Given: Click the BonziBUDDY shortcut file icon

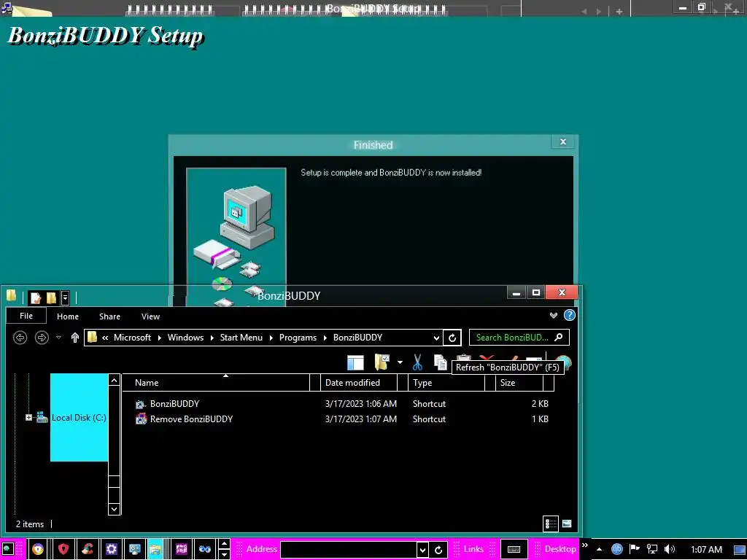Looking at the screenshot, I should (141, 404).
